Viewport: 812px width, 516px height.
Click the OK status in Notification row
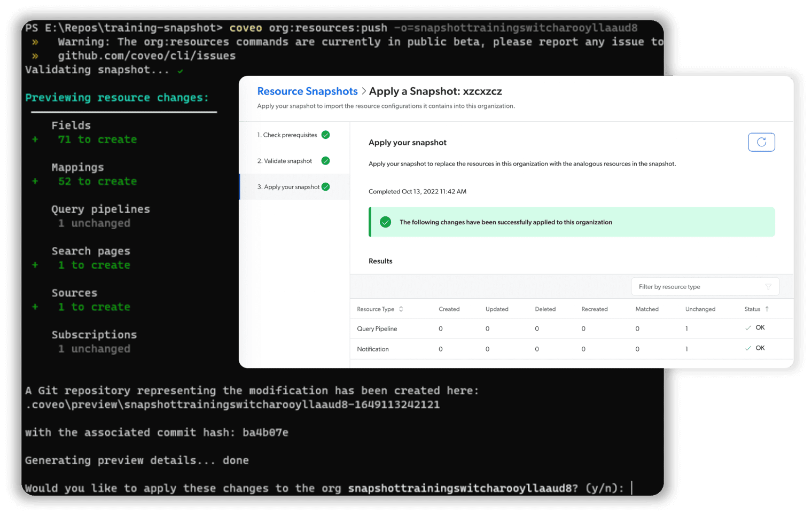pyautogui.click(x=755, y=348)
